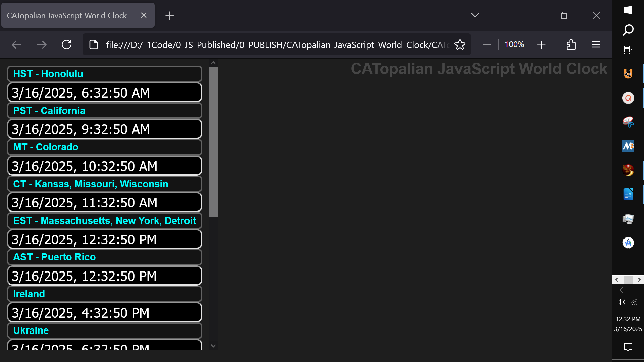Open the browser settings hamburger menu
Image resolution: width=644 pixels, height=362 pixels.
click(596, 44)
